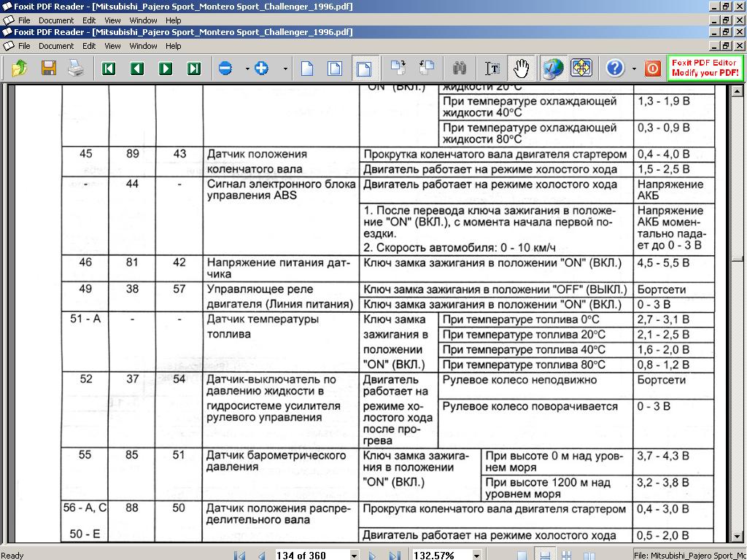Click the blue Help question mark button

click(x=615, y=69)
